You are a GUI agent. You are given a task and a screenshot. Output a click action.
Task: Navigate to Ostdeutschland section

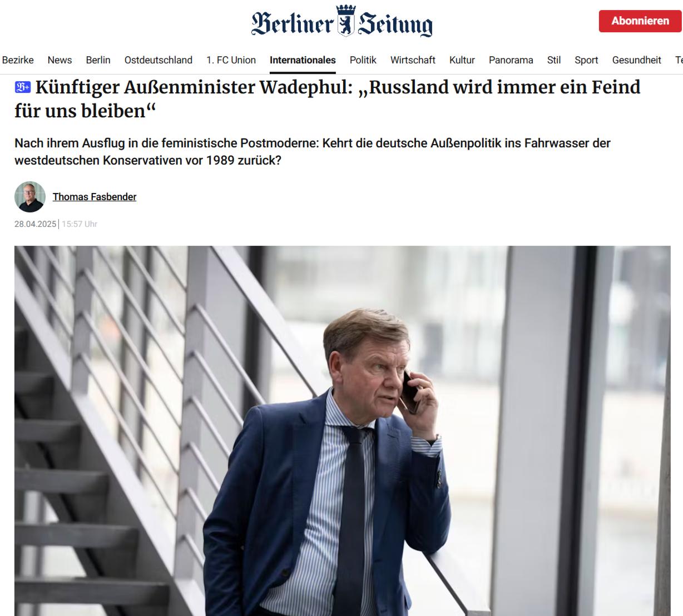click(159, 60)
